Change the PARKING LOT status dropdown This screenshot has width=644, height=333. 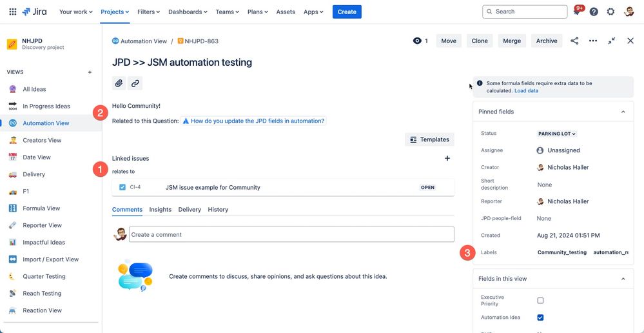tap(557, 134)
